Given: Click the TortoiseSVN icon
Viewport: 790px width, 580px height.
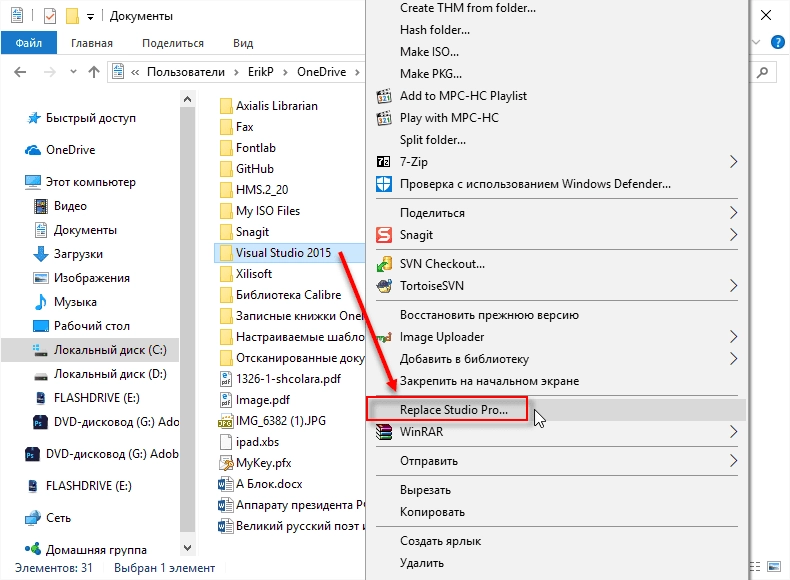Looking at the screenshot, I should click(x=384, y=286).
